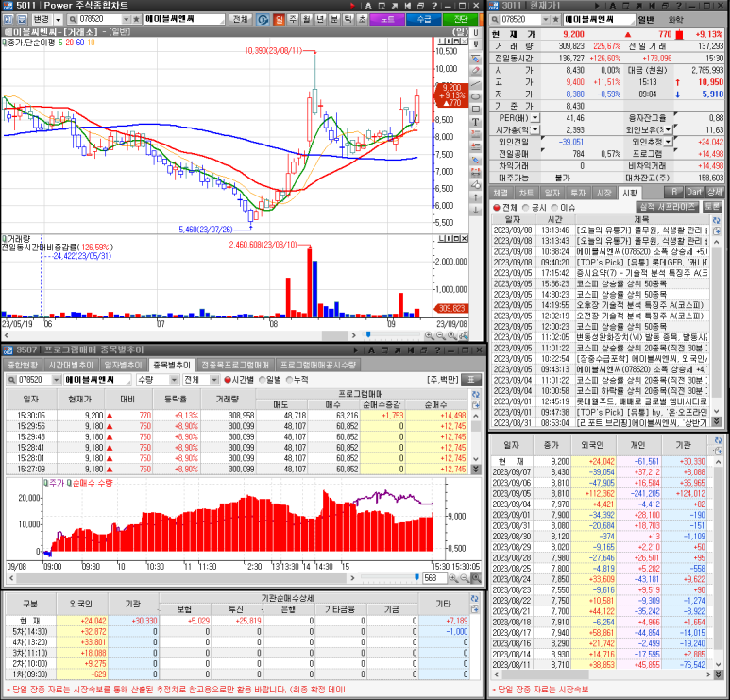Click the green 진단 button
This screenshot has height=700, width=730.
pos(460,19)
